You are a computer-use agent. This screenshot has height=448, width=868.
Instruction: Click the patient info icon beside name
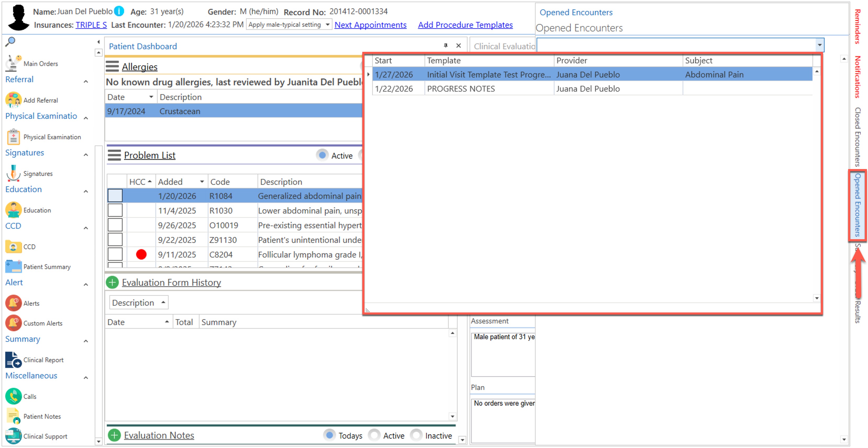click(x=119, y=11)
